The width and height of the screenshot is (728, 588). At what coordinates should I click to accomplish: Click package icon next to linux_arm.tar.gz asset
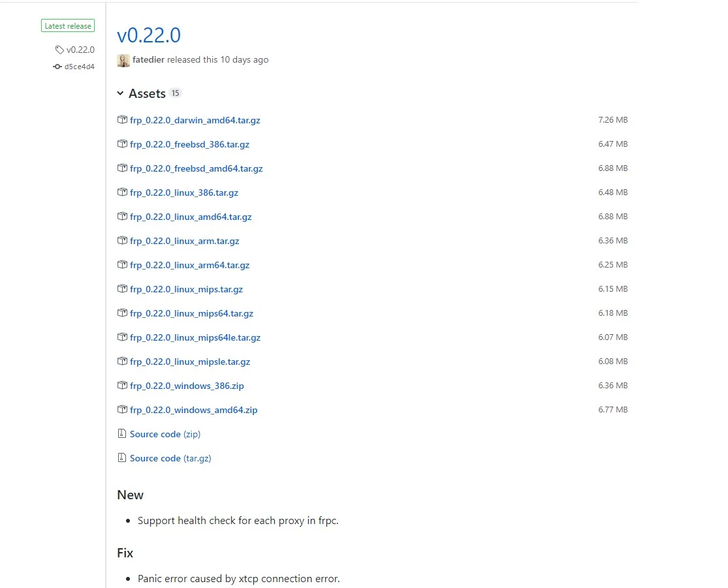pos(122,240)
